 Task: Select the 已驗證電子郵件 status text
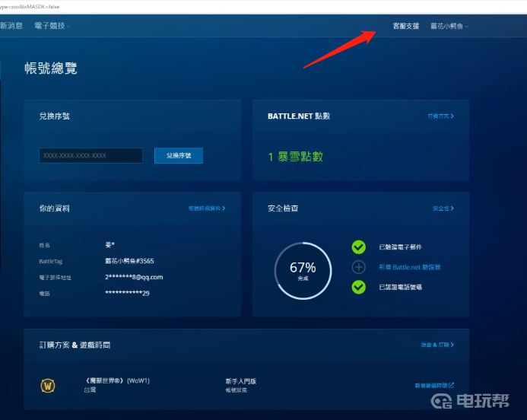pos(400,247)
